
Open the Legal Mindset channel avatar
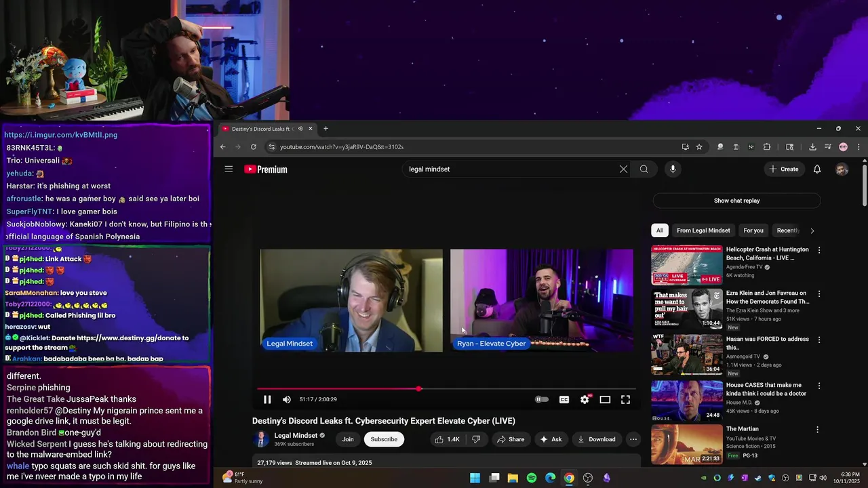(x=261, y=439)
